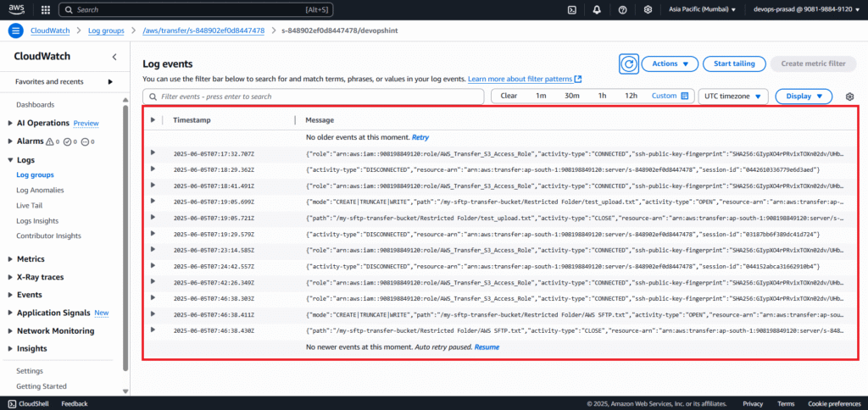Select the 30m time range
This screenshot has width=868, height=410.
click(x=572, y=96)
